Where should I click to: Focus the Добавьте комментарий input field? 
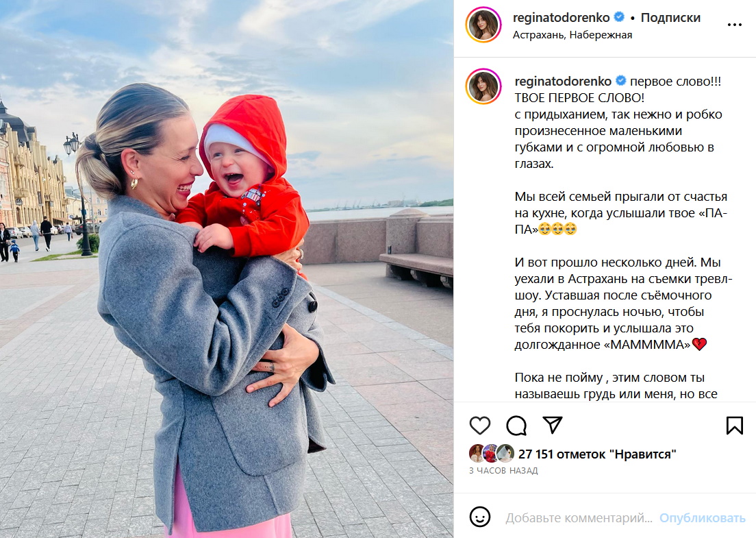pos(579,517)
